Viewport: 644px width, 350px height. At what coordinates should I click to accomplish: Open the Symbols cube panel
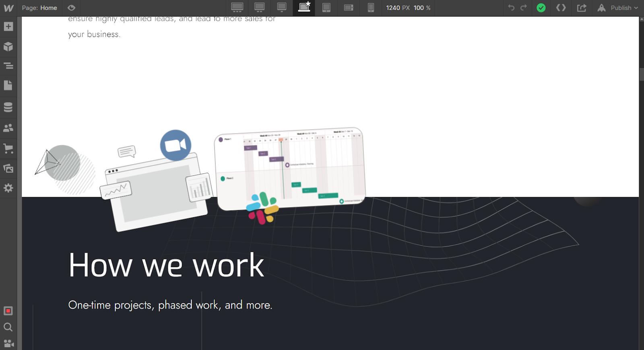tap(8, 47)
